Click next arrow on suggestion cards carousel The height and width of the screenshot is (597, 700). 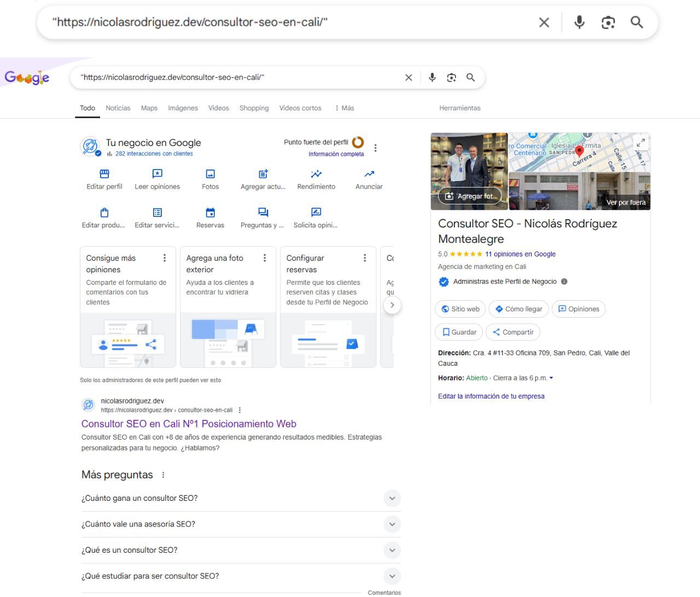coord(392,305)
